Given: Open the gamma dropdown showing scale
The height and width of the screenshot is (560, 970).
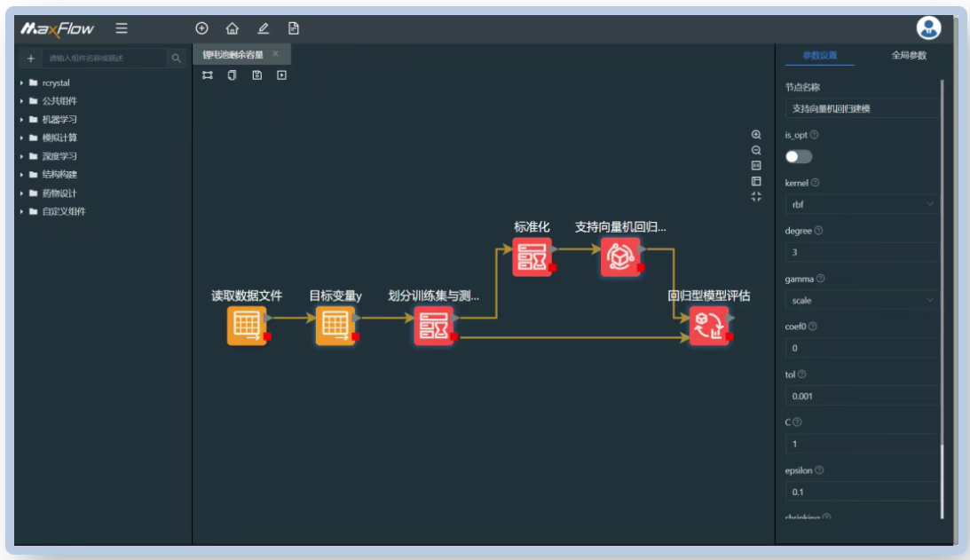Looking at the screenshot, I should coord(861,300).
